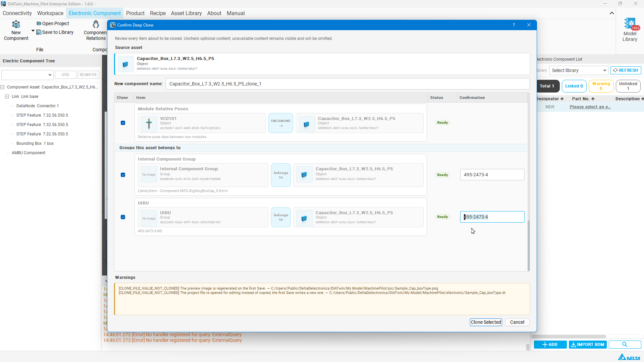
Task: Click the New component name field
Action: click(x=347, y=84)
